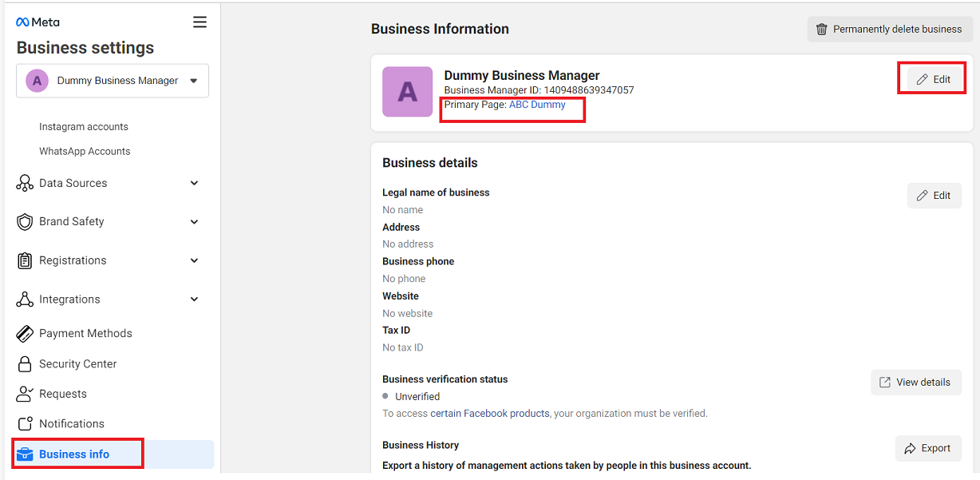Click the large purple A business logo
This screenshot has width=980, height=480.
tap(407, 92)
